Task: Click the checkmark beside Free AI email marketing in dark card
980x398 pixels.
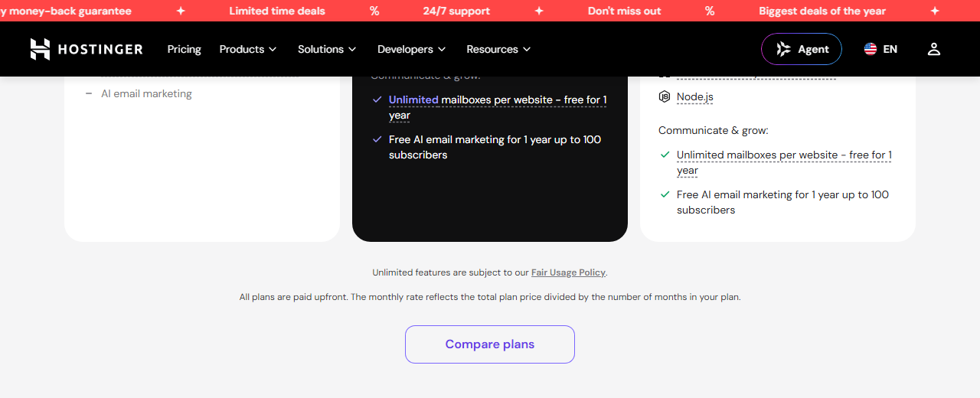Action: (x=377, y=139)
